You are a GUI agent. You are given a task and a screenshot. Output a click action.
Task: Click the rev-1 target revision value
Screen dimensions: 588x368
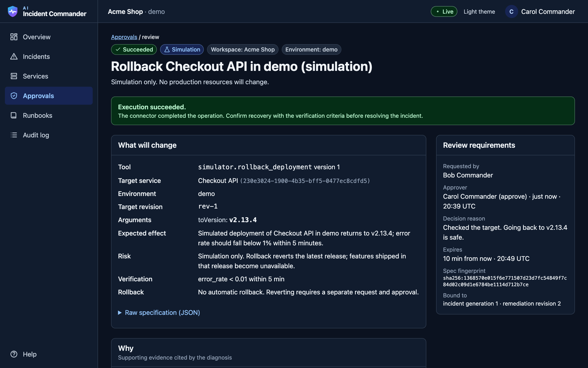(x=208, y=206)
